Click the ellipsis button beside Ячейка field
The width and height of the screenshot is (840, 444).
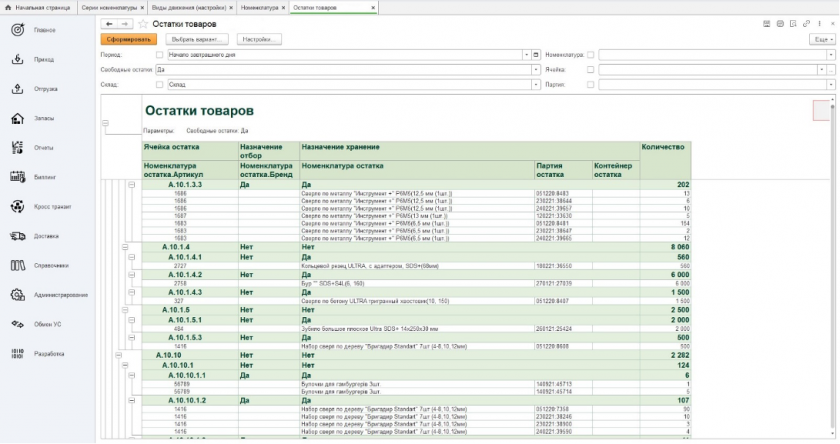(x=831, y=70)
